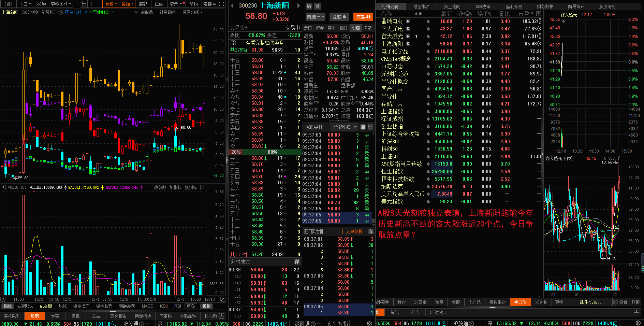644x326 pixels.
Task: Click 恢复默认 restore default button
Action: [25, 306]
